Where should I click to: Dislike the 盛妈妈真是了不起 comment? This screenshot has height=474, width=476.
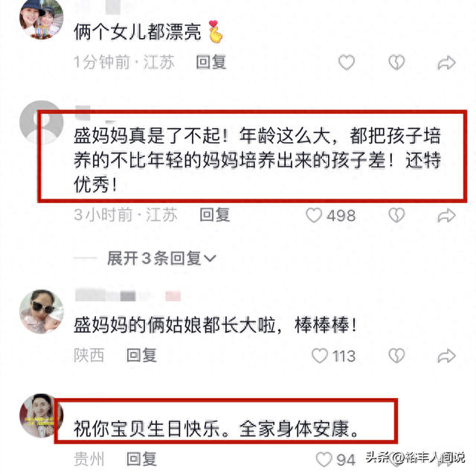[x=396, y=215]
